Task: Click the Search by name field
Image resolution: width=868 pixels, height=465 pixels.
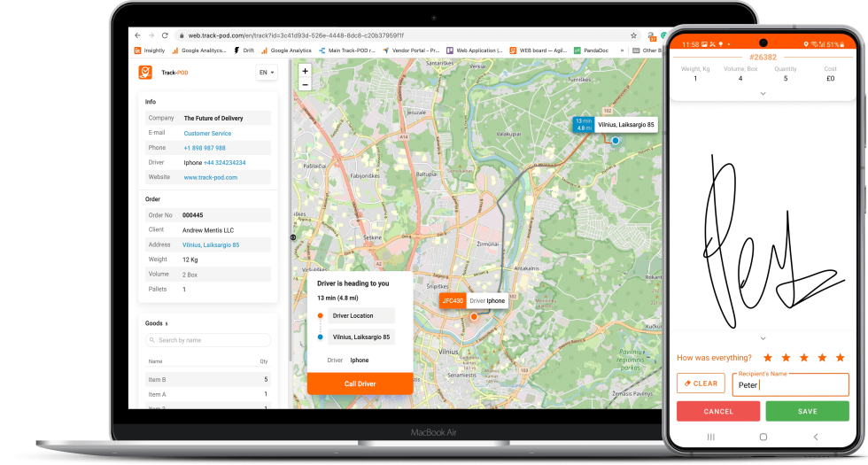Action: (208, 340)
